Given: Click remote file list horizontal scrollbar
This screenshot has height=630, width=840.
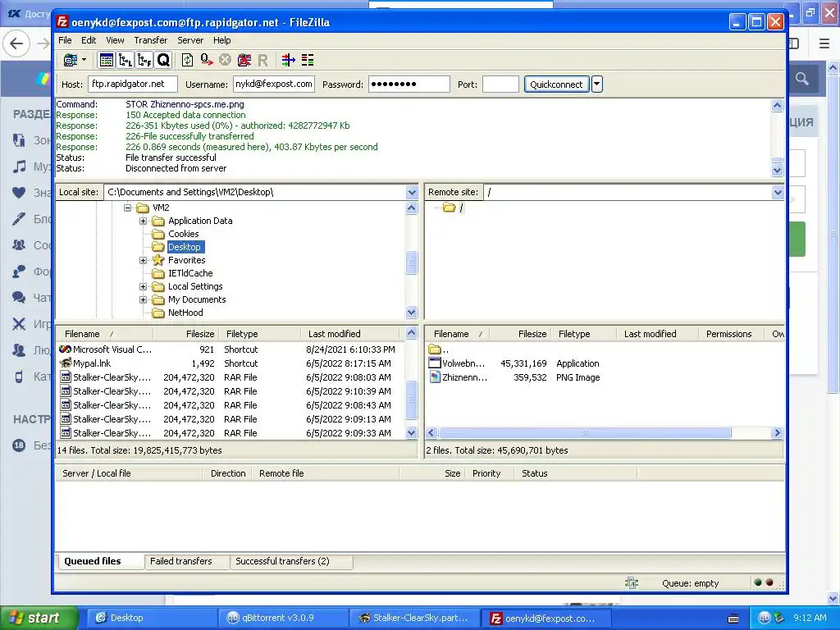Looking at the screenshot, I should coord(584,433).
